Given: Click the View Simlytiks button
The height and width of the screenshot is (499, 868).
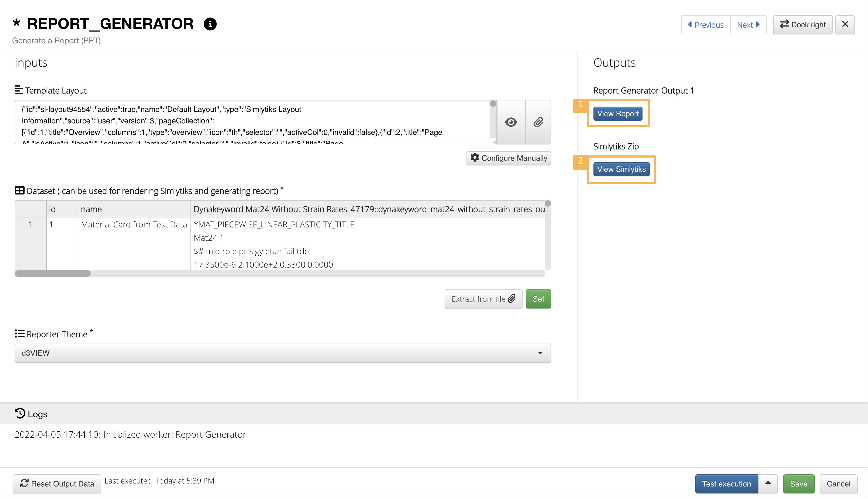Looking at the screenshot, I should tap(621, 169).
